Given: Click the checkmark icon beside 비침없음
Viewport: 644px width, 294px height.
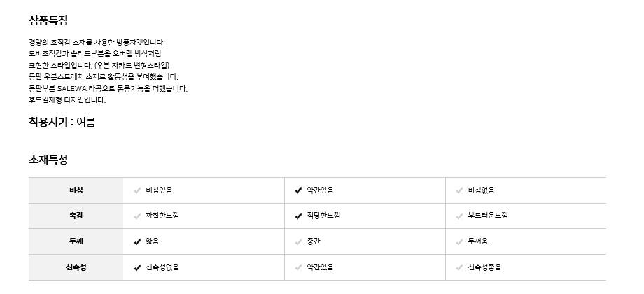Looking at the screenshot, I should (x=460, y=190).
